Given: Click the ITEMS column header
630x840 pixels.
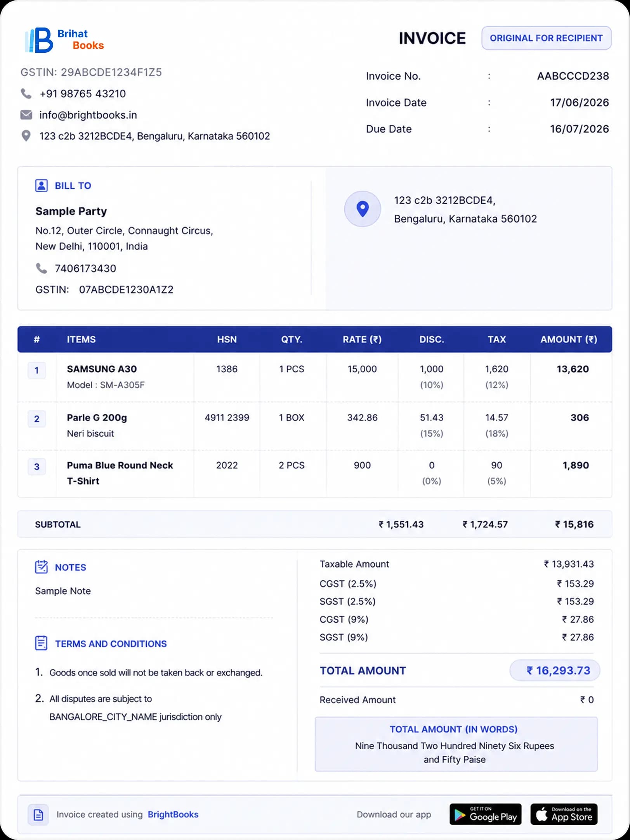Looking at the screenshot, I should (x=81, y=339).
